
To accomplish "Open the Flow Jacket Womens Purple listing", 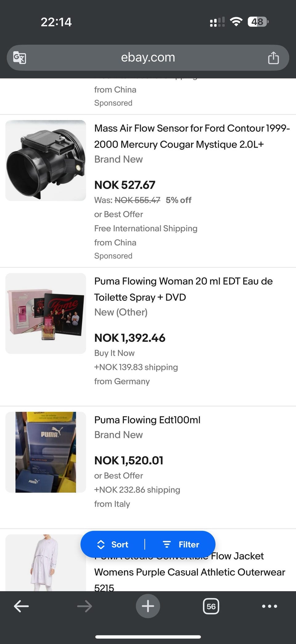I will [x=190, y=572].
